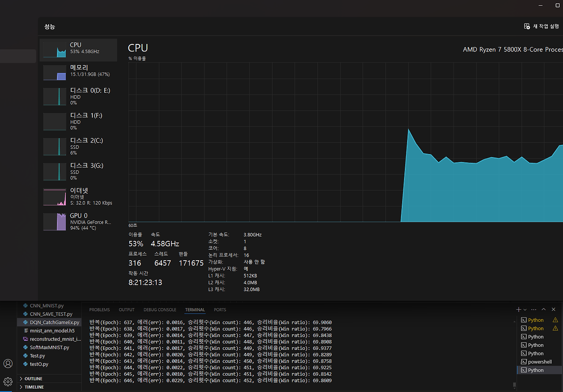Click the highlighted Python terminal entry
The image size is (563, 392).
pyautogui.click(x=539, y=370)
